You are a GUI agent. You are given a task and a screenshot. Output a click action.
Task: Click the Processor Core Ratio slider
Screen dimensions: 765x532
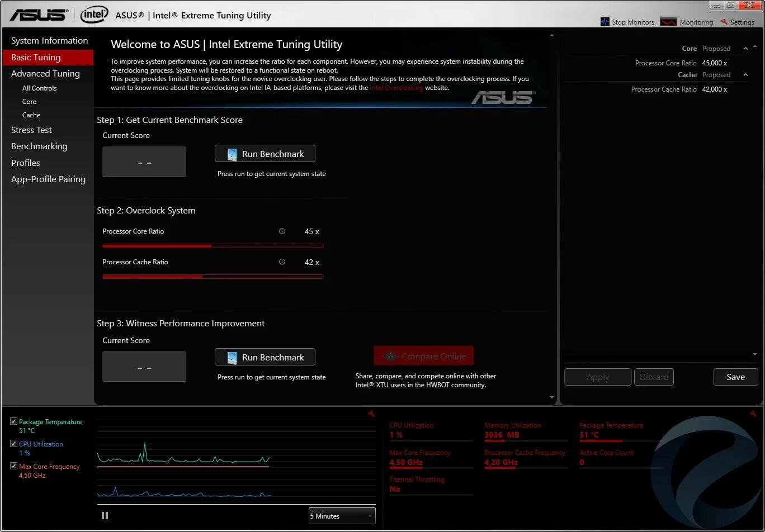pos(212,245)
